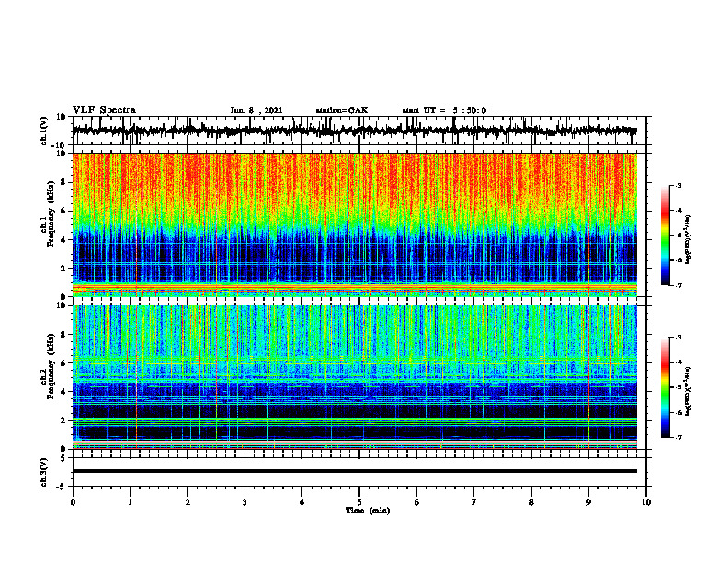Click time axis tick label "9"
This screenshot has height=563, width=728.
click(x=588, y=502)
